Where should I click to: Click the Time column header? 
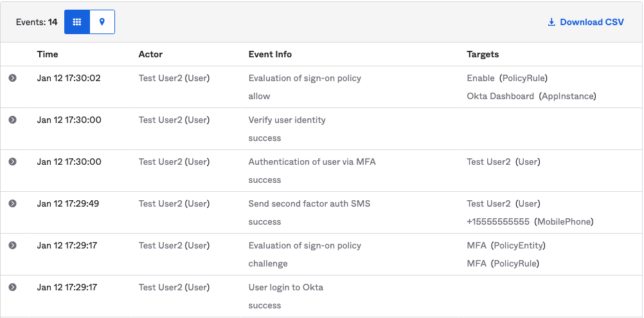tap(48, 54)
